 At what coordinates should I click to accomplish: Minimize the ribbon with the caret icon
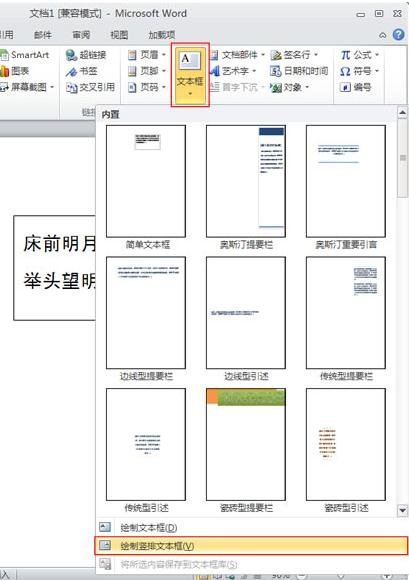383,35
